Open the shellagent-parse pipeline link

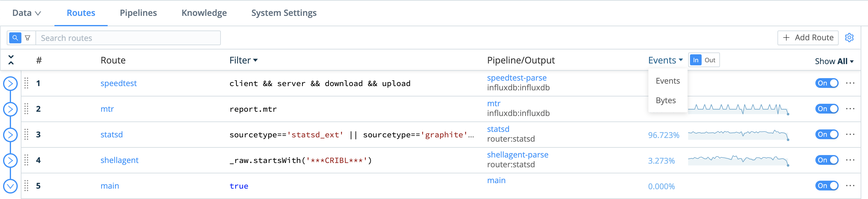tap(517, 155)
